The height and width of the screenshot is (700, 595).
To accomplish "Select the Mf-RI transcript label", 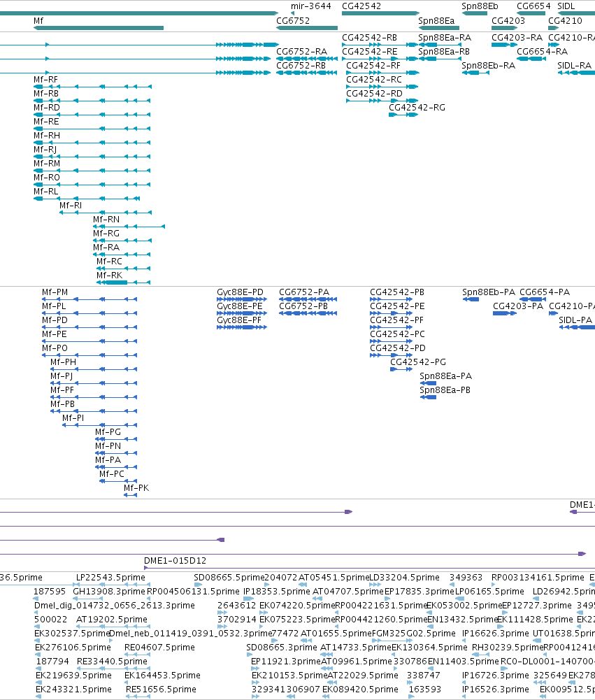I will [71, 206].
